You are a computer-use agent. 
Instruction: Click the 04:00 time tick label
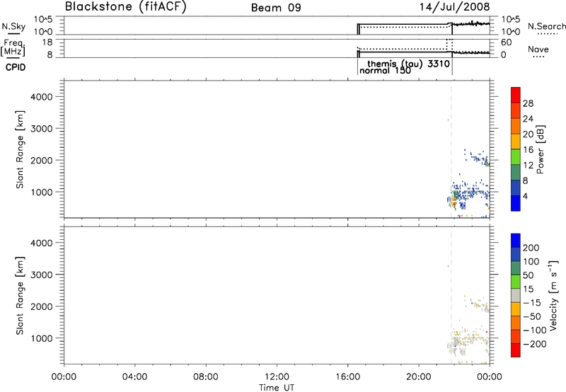[x=134, y=377]
